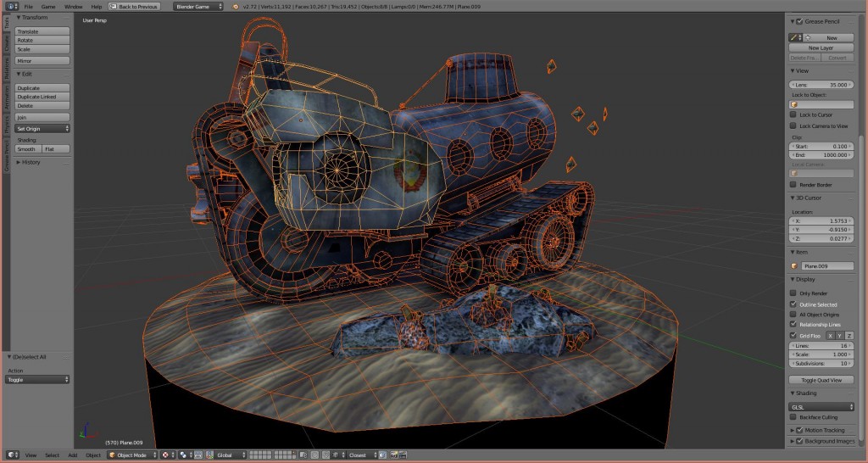Click the Toggle Quad View button
Image resolution: width=868 pixels, height=463 pixels.
point(821,380)
